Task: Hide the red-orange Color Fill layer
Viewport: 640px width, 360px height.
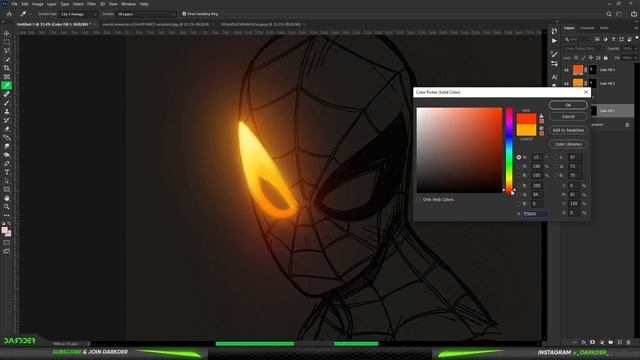Action: point(566,70)
